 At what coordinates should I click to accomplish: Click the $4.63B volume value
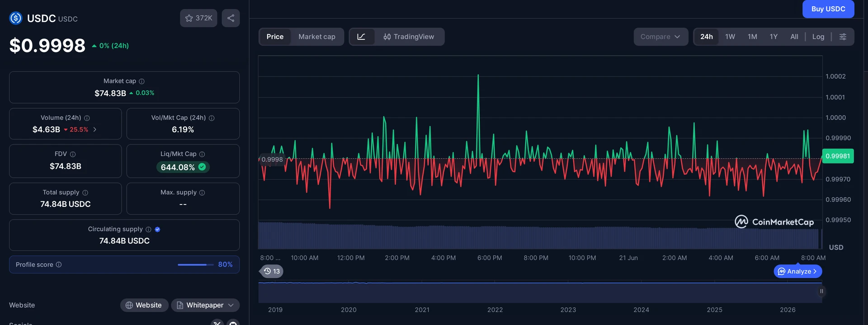tap(46, 129)
